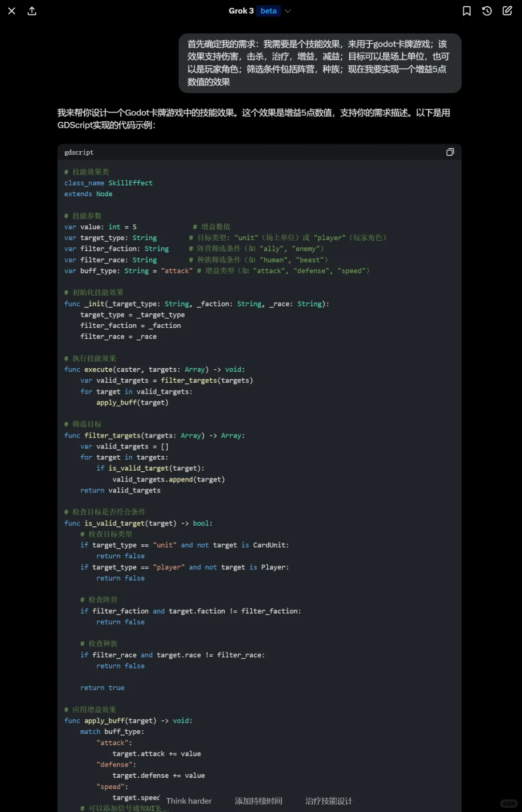Expand the model selector chevron
522x812 pixels.
point(288,11)
